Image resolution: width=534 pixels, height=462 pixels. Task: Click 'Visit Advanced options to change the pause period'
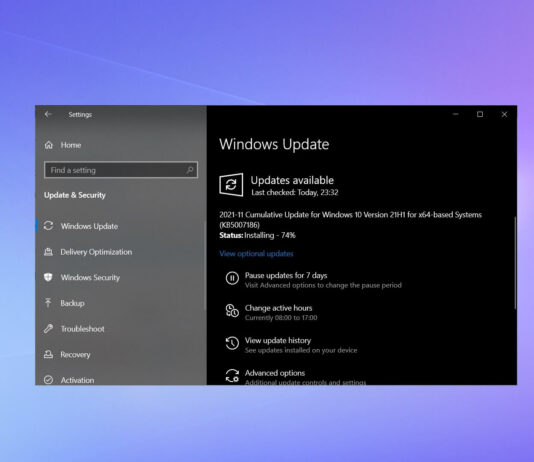323,285
